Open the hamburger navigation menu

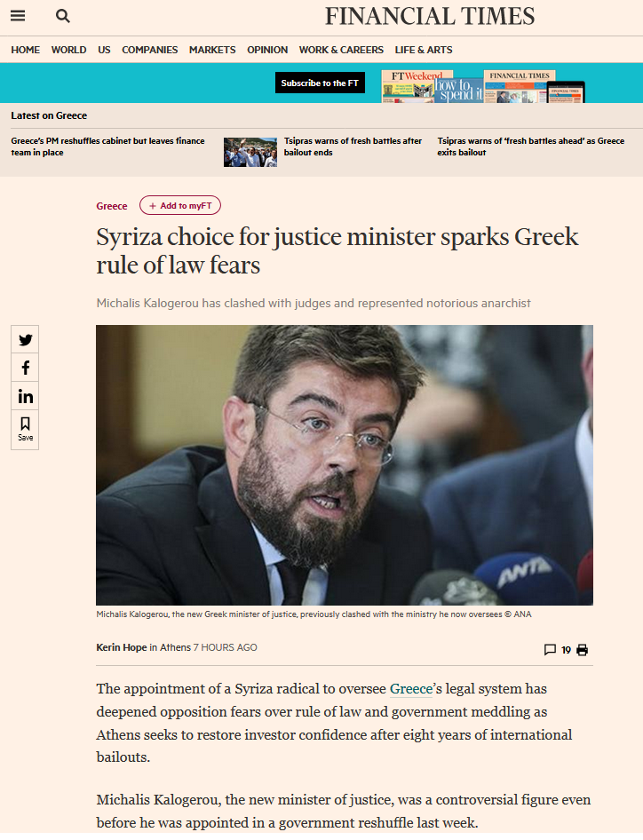pos(18,15)
